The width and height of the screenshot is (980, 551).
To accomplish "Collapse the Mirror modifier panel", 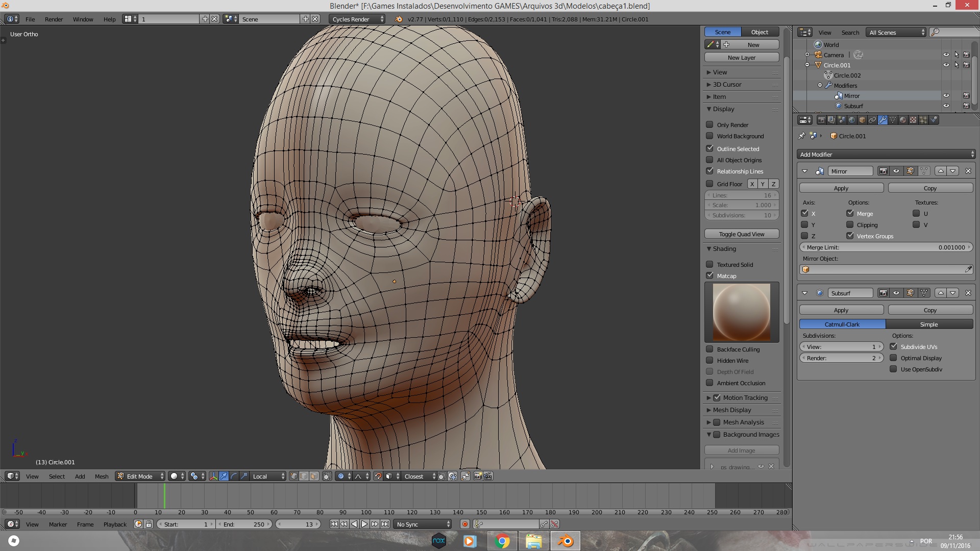I will click(x=804, y=171).
